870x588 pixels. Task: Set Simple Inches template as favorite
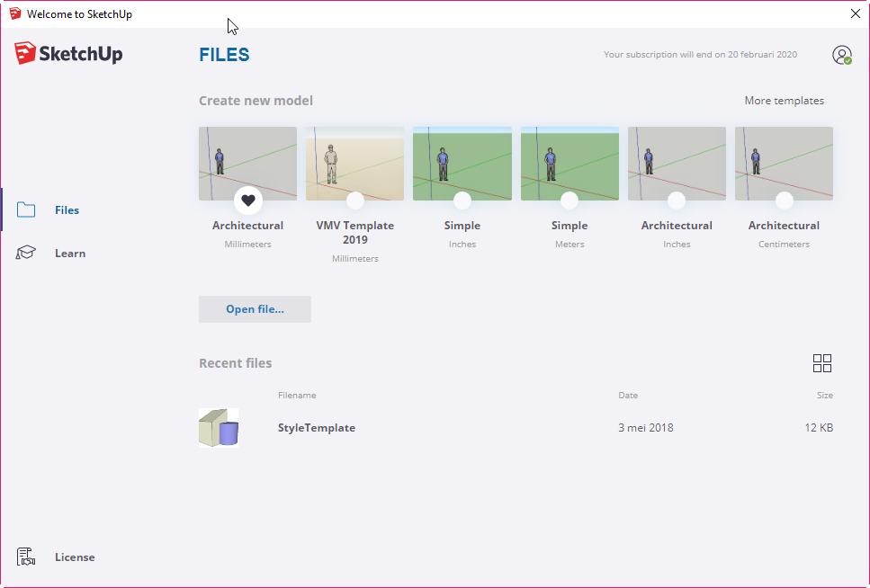(462, 200)
